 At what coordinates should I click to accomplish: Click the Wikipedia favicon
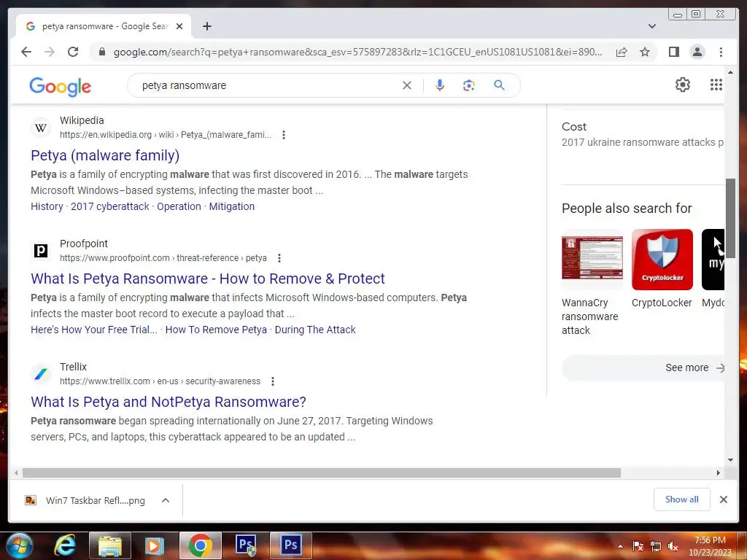[41, 128]
